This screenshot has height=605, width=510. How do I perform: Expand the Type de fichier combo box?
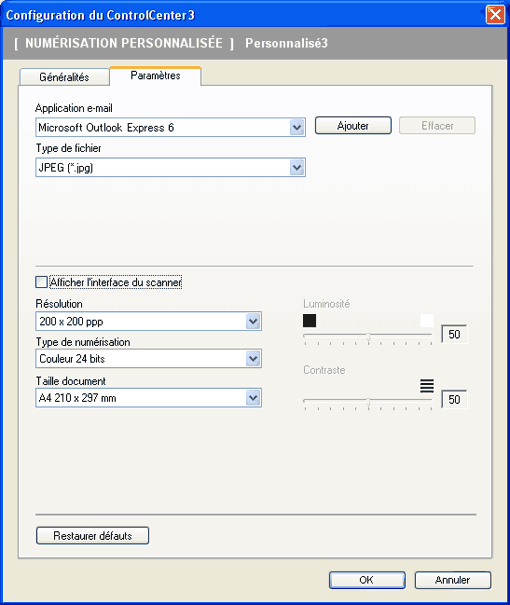tap(170, 167)
